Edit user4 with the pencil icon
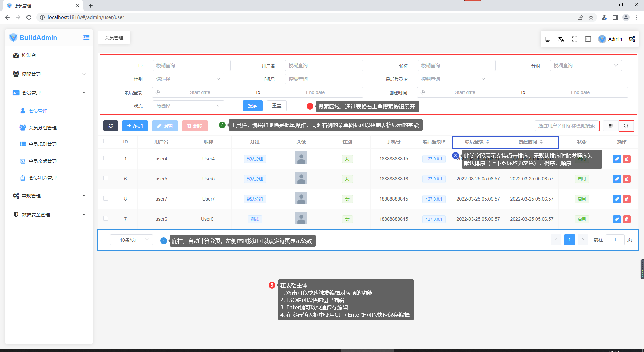This screenshot has height=352, width=644. [616, 159]
